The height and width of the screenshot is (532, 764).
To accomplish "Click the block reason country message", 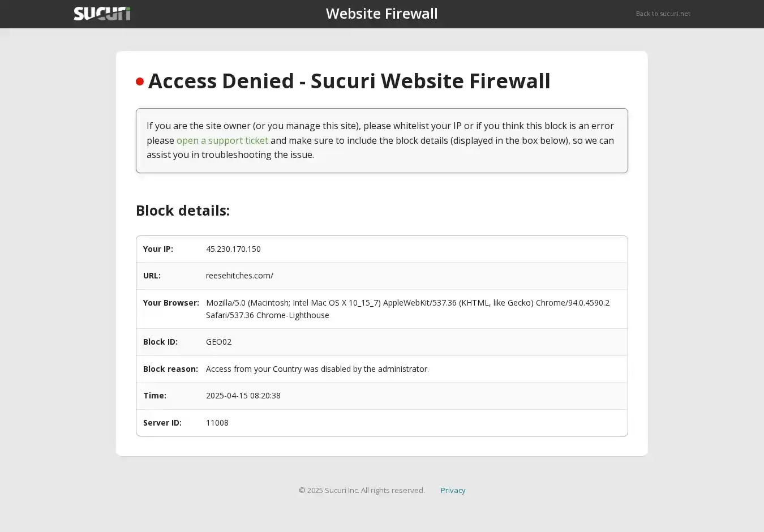I will tap(317, 369).
